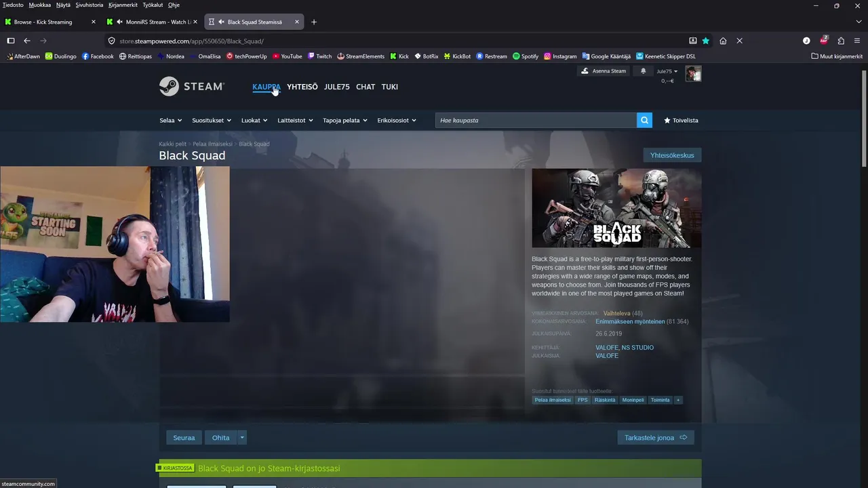Stop page loading with the X icon

[740, 41]
